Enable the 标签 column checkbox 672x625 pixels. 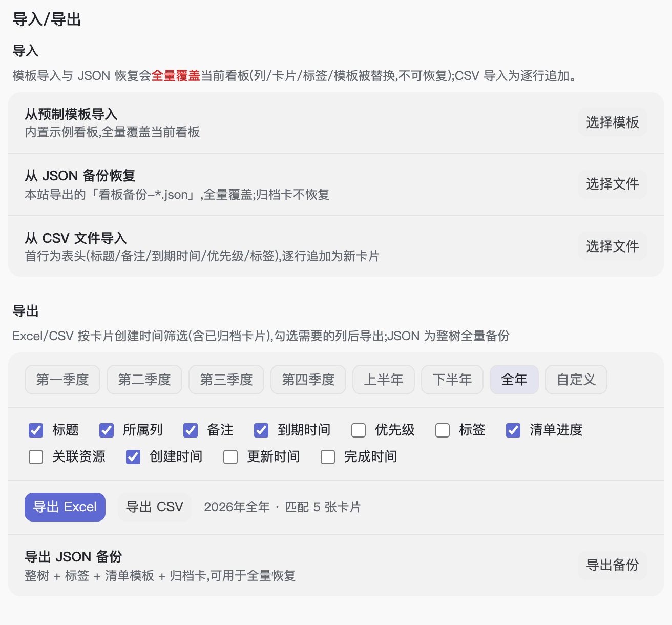click(443, 430)
